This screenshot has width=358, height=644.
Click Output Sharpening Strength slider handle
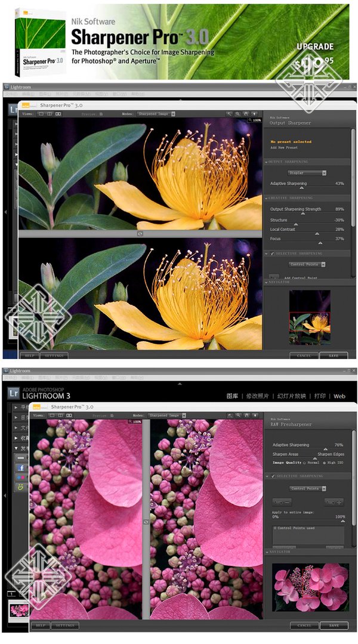pyautogui.click(x=302, y=214)
